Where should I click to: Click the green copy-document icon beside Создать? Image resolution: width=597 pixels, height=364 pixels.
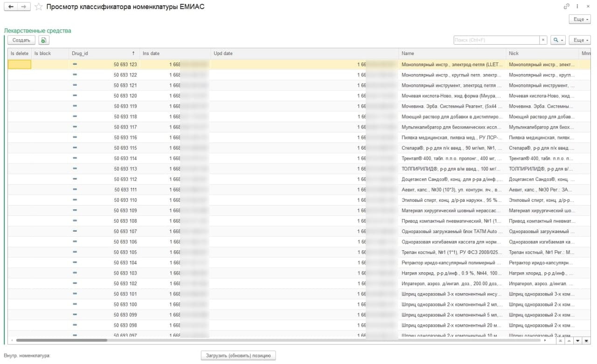pos(43,40)
